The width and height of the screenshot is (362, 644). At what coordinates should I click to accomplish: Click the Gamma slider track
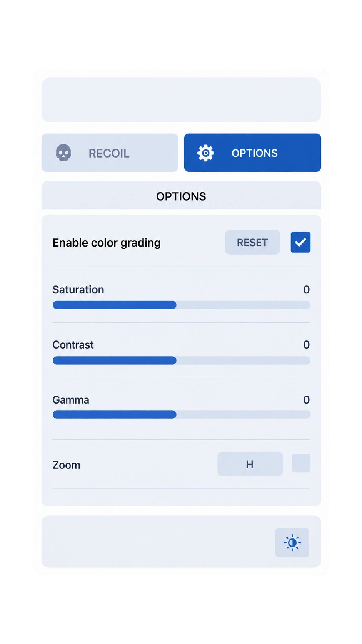pos(181,414)
